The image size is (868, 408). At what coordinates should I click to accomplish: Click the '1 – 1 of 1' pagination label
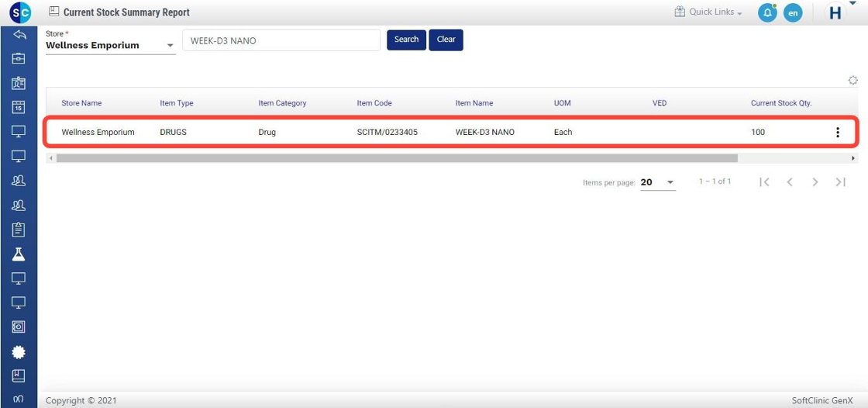coord(715,182)
